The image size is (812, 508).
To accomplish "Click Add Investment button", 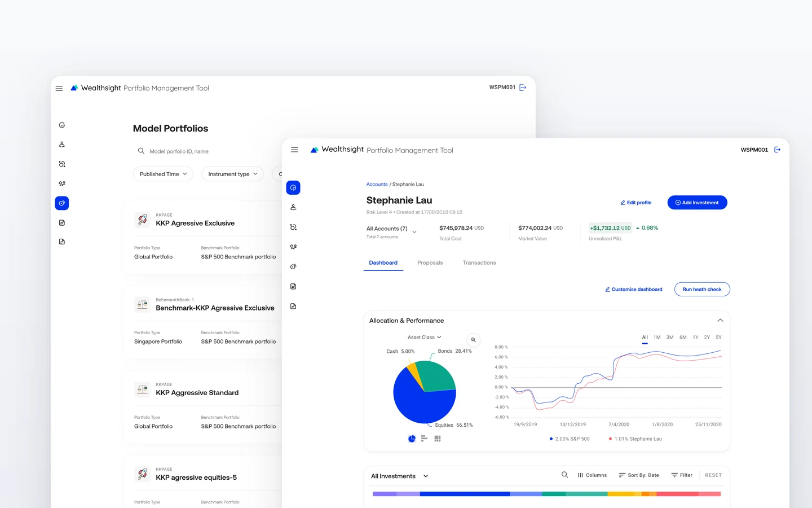I will click(x=698, y=203).
